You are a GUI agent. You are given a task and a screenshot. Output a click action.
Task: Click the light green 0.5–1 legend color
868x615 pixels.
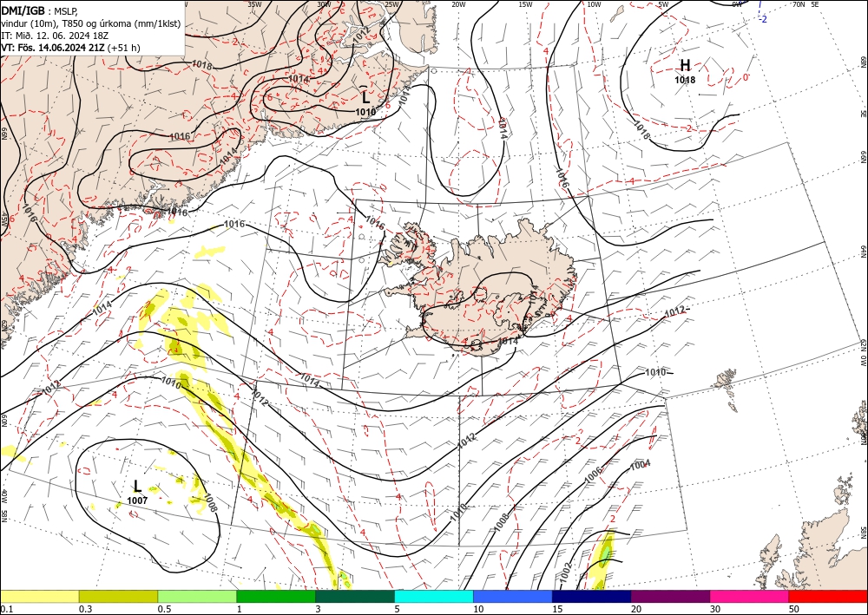[x=197, y=596]
